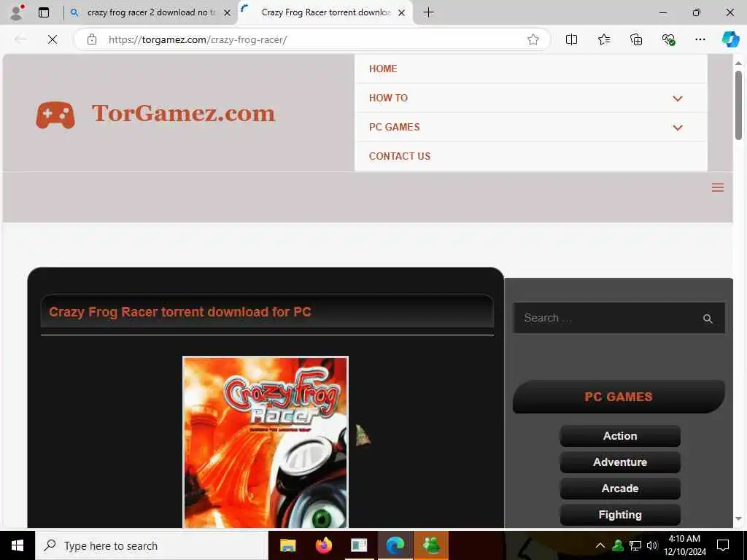Click the Crazy Frog Racer cover image

point(266,442)
